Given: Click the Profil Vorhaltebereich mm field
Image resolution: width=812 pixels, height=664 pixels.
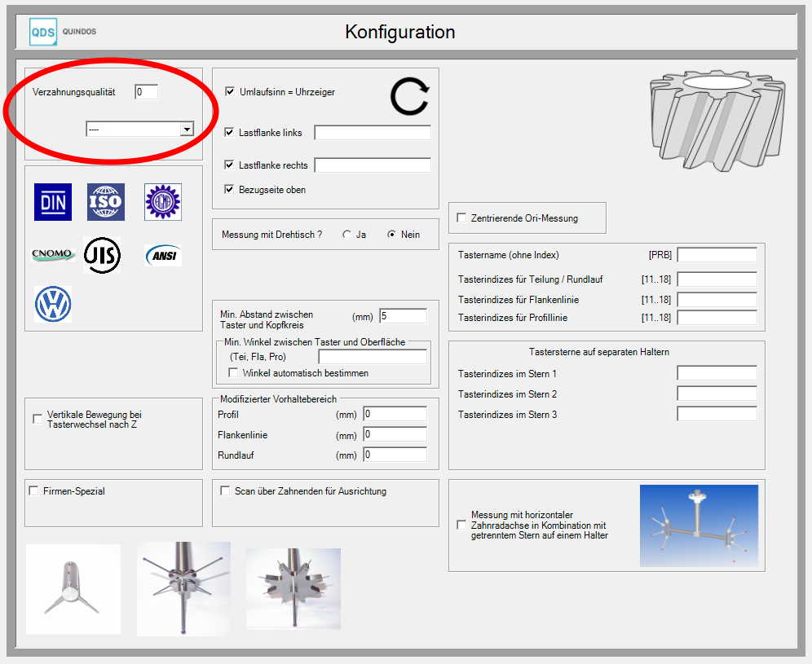Looking at the screenshot, I should (395, 414).
